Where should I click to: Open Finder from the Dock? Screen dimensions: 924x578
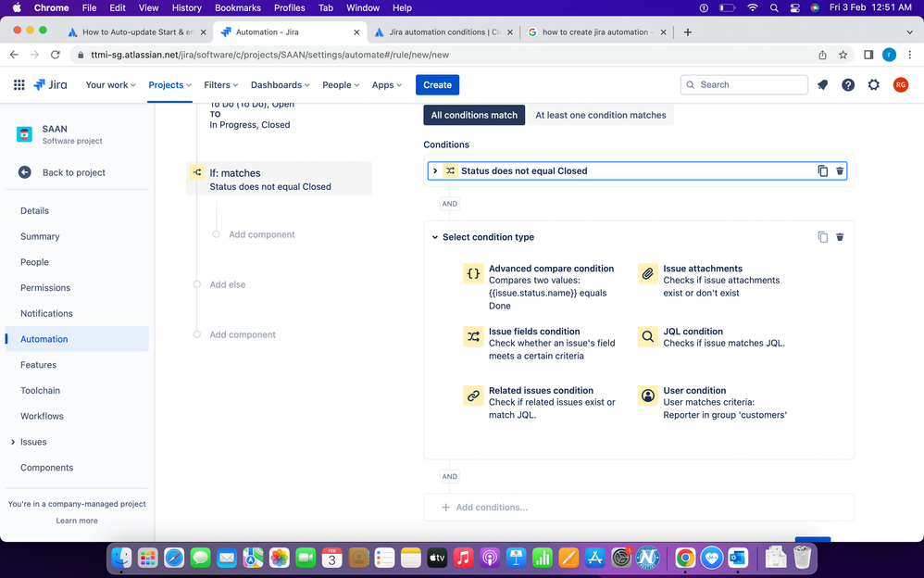pyautogui.click(x=121, y=558)
